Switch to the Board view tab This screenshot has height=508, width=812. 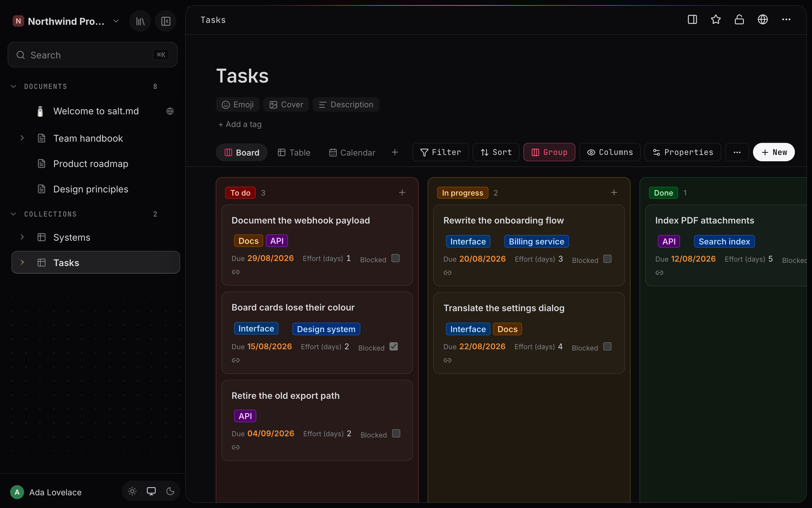point(241,152)
